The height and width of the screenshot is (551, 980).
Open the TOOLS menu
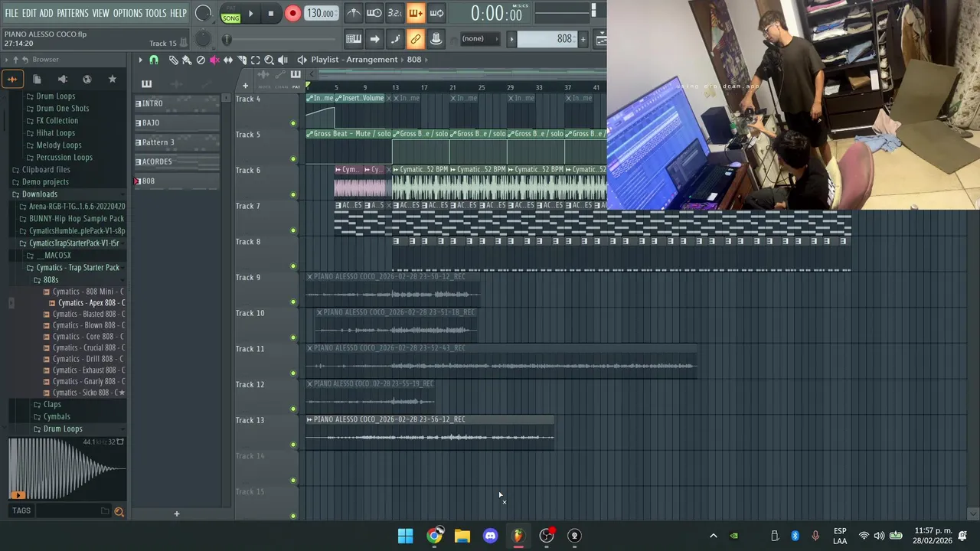coord(156,14)
